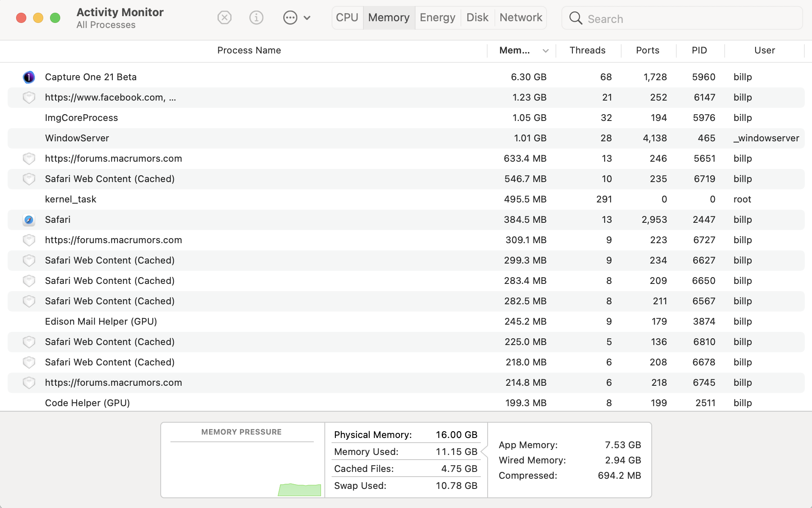Click PID 5960
Screen dimensions: 812x508
point(703,77)
